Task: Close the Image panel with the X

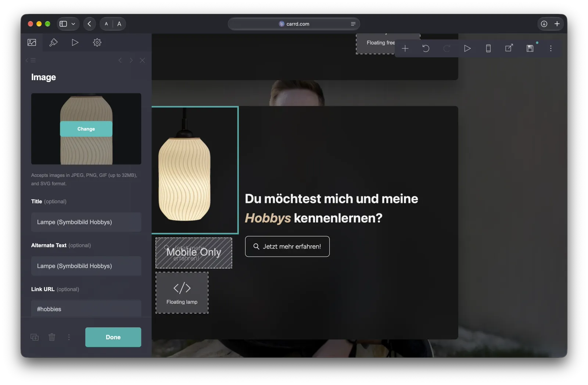Action: pos(142,60)
